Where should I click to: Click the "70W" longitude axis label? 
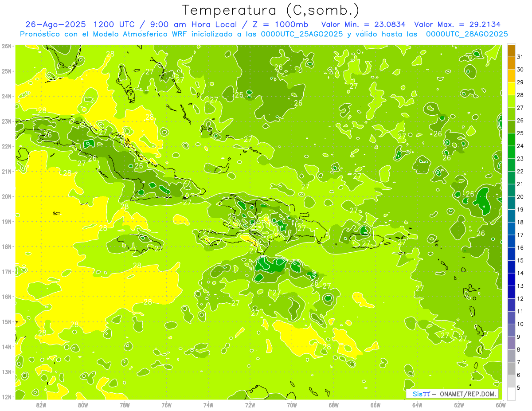tap(292, 405)
